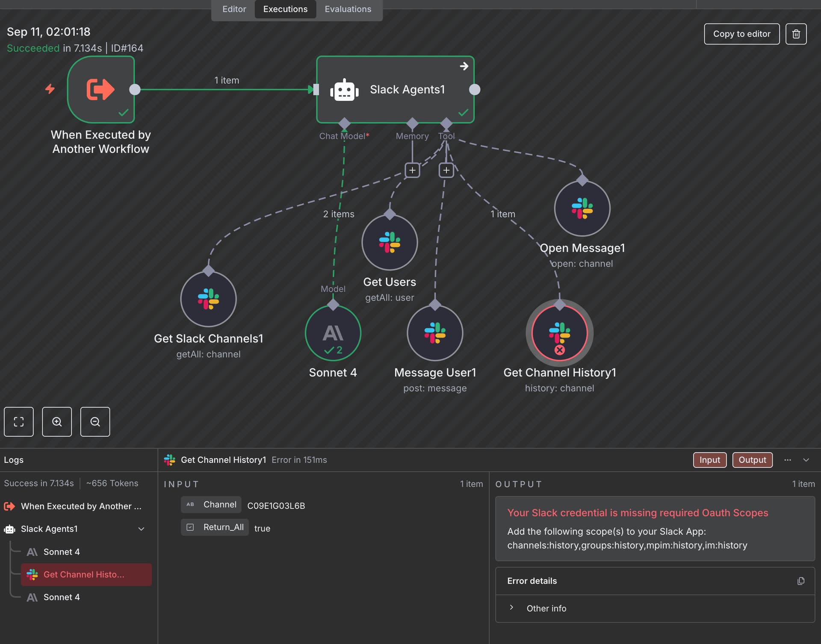Open the Sonnet 4 model node
Image resolution: width=821 pixels, height=644 pixels.
pyautogui.click(x=333, y=333)
